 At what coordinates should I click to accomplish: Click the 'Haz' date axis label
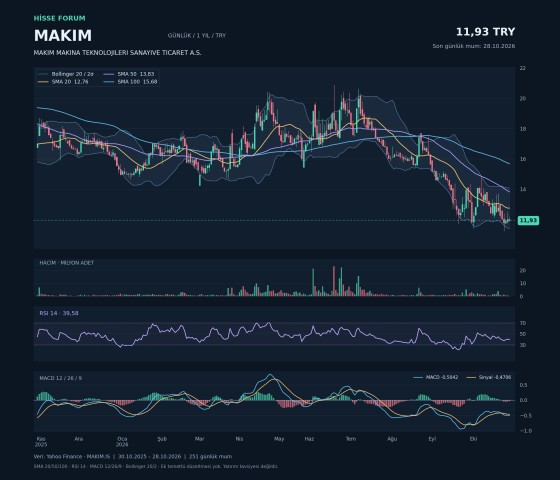309,439
